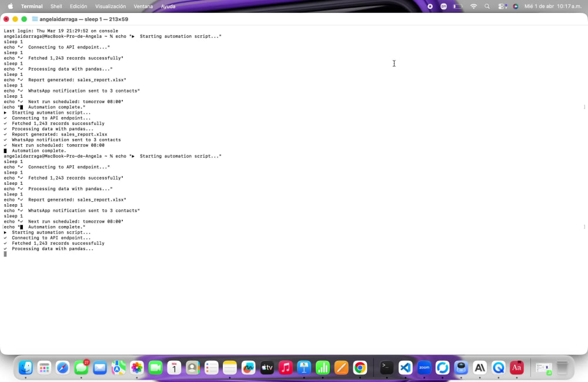Click the blinking cursor on the last terminal line
The image size is (588, 382).
coord(5,254)
